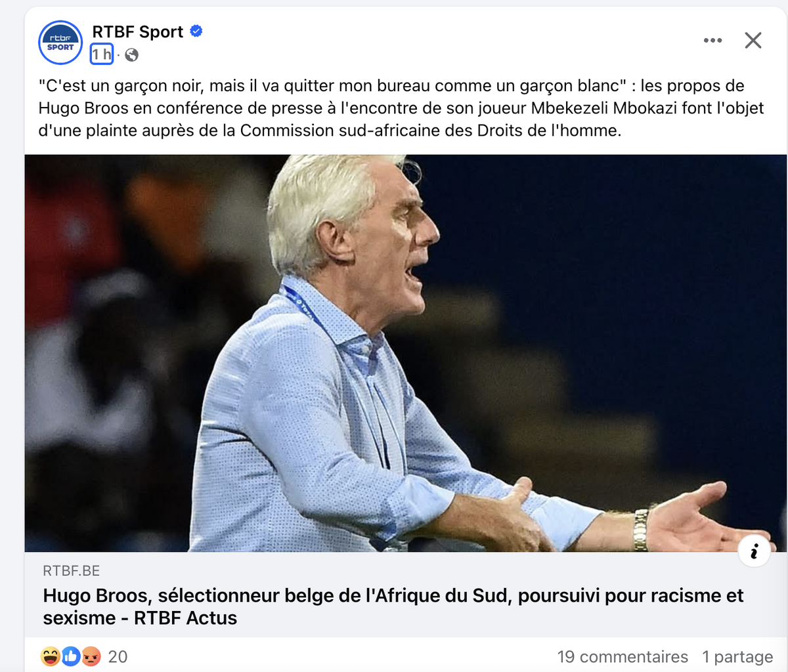This screenshot has height=672, width=788.
Task: Open the three-dot post options menu
Action: click(712, 40)
